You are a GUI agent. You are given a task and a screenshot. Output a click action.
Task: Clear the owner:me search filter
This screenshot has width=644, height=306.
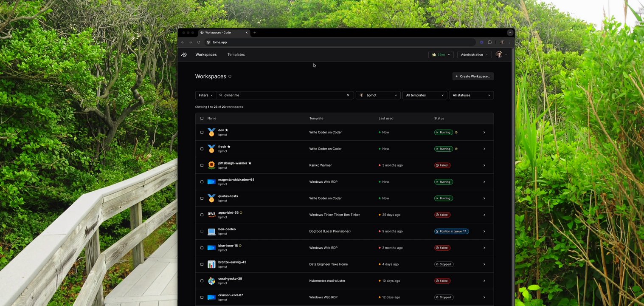click(x=348, y=95)
